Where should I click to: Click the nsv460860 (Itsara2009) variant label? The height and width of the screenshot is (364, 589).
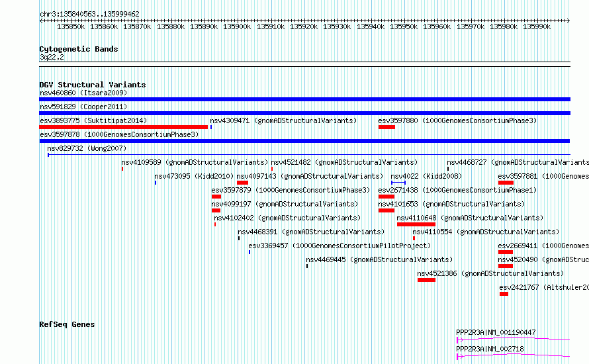coord(83,93)
